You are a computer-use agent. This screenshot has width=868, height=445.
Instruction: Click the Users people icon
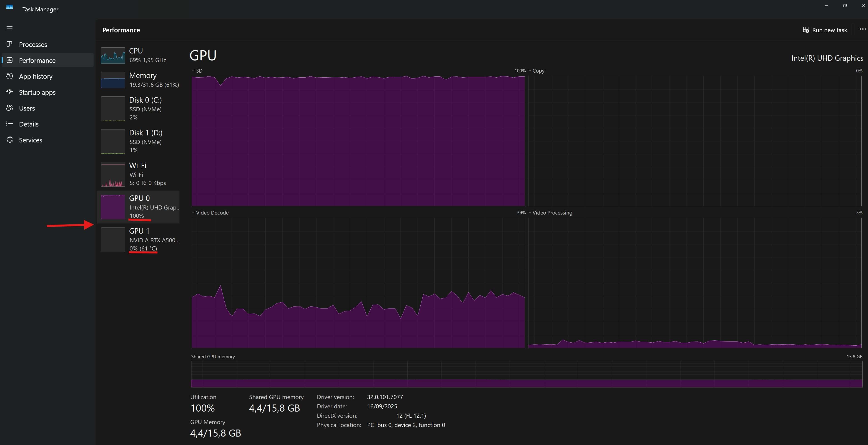pos(10,108)
